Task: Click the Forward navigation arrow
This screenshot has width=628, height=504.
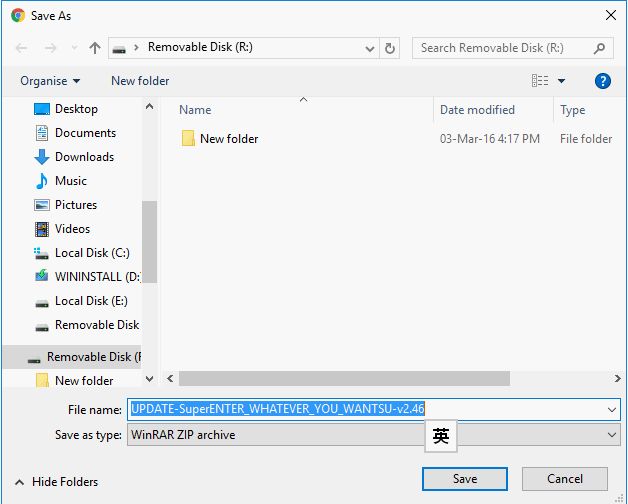Action: 50,48
